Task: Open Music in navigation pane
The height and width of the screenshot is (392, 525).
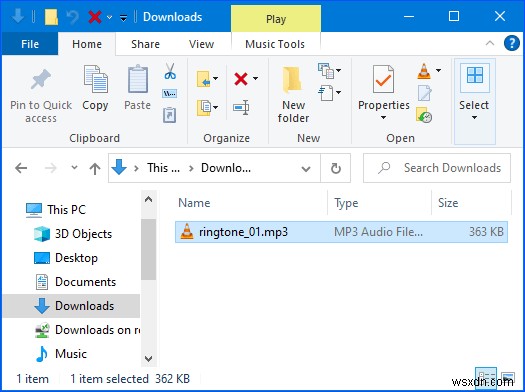Action: click(x=71, y=354)
